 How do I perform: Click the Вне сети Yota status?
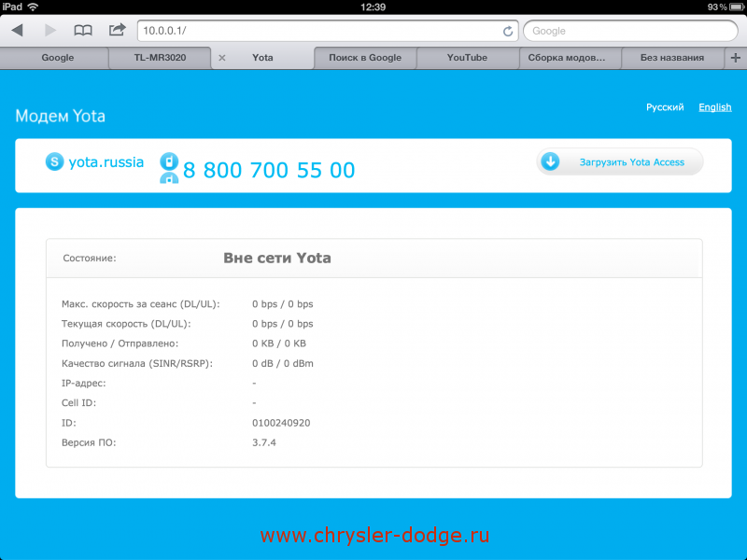(277, 259)
